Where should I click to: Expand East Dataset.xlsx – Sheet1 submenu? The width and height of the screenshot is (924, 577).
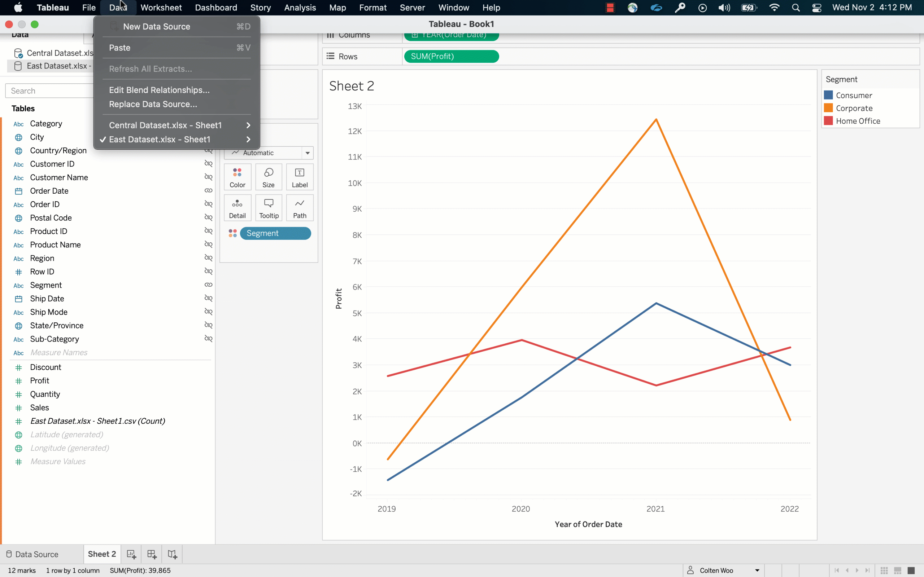[248, 139]
